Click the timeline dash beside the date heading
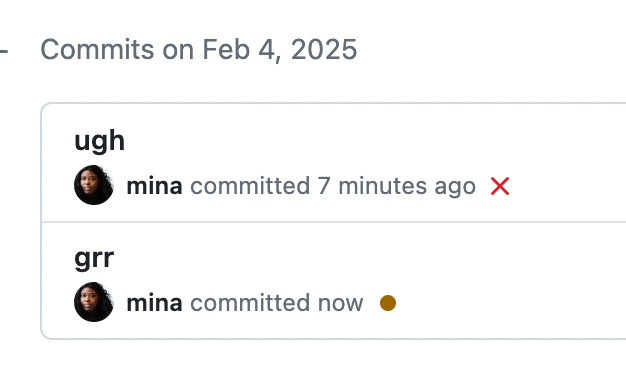This screenshot has width=626, height=392. [4, 51]
